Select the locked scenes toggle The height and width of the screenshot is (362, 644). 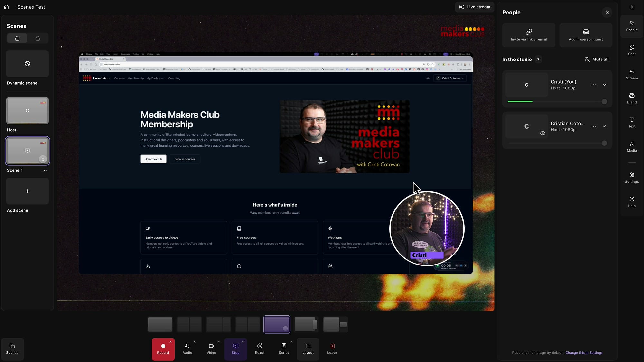38,38
